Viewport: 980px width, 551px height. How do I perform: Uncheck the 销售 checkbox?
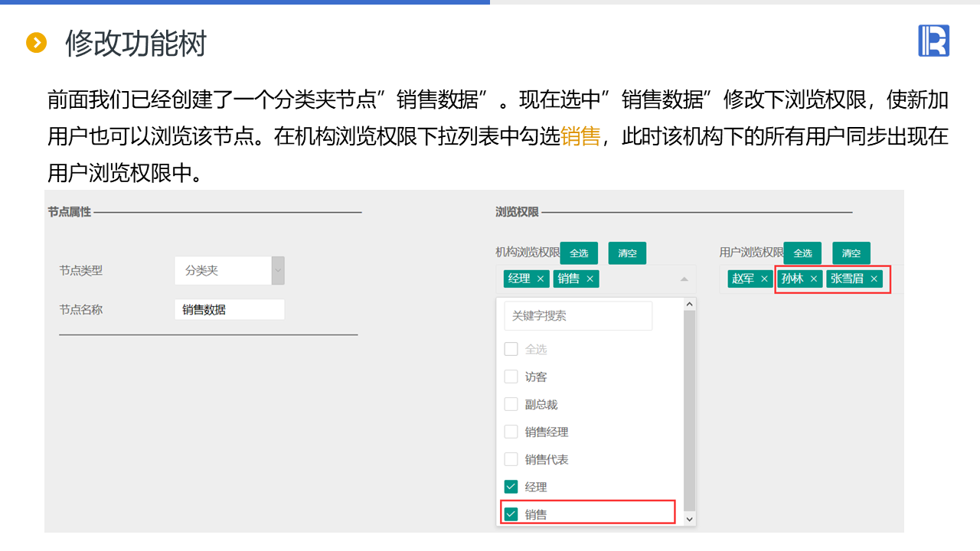click(x=511, y=514)
